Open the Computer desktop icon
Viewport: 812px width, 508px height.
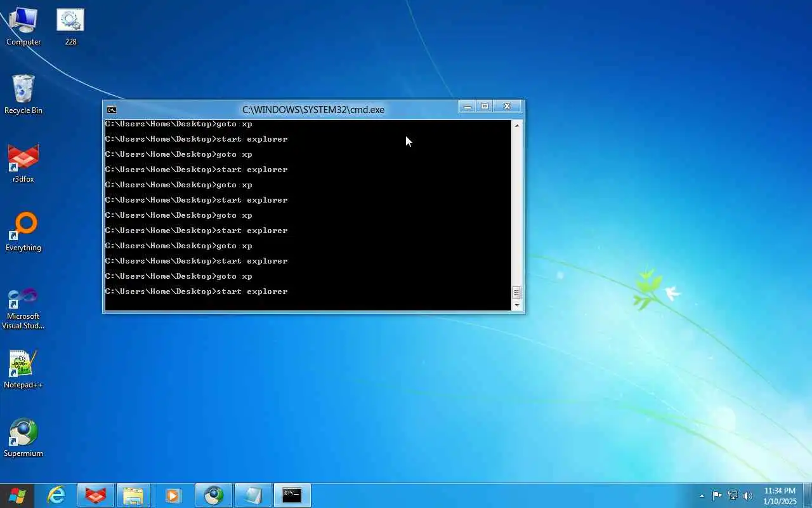pyautogui.click(x=23, y=27)
